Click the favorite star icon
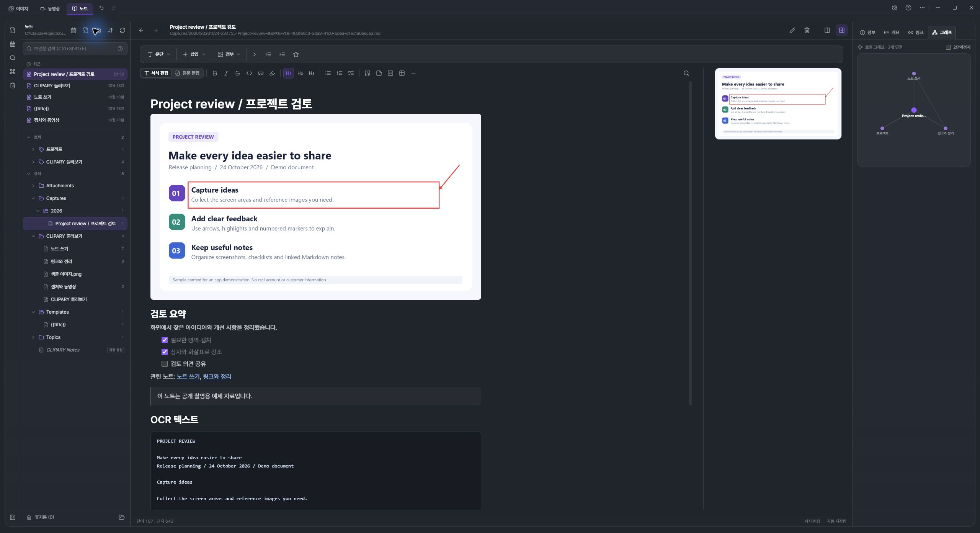 tap(296, 54)
